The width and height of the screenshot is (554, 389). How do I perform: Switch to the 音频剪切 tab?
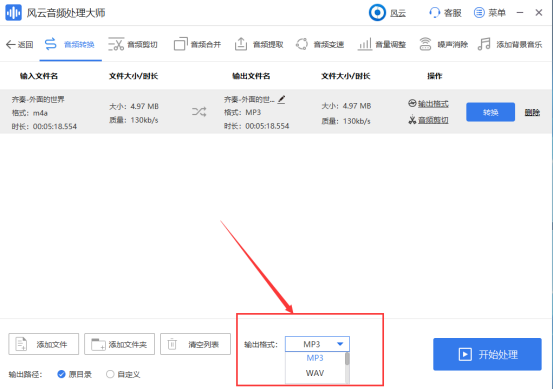133,45
